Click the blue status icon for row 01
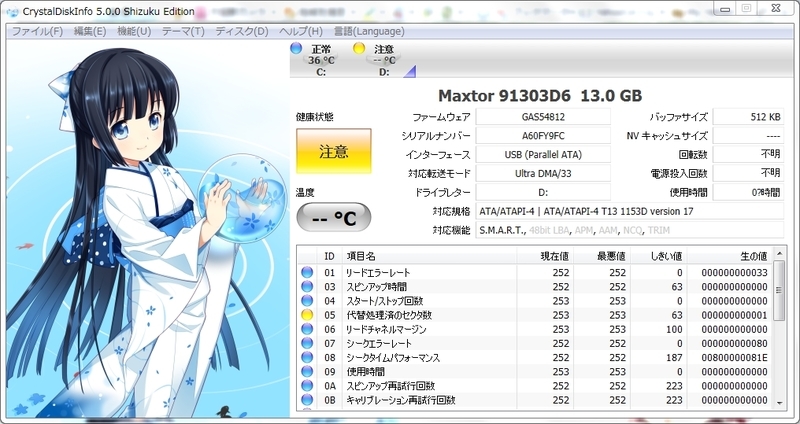 307,272
